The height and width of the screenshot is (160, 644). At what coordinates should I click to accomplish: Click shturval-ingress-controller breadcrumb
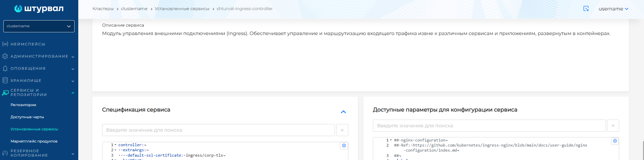[245, 9]
